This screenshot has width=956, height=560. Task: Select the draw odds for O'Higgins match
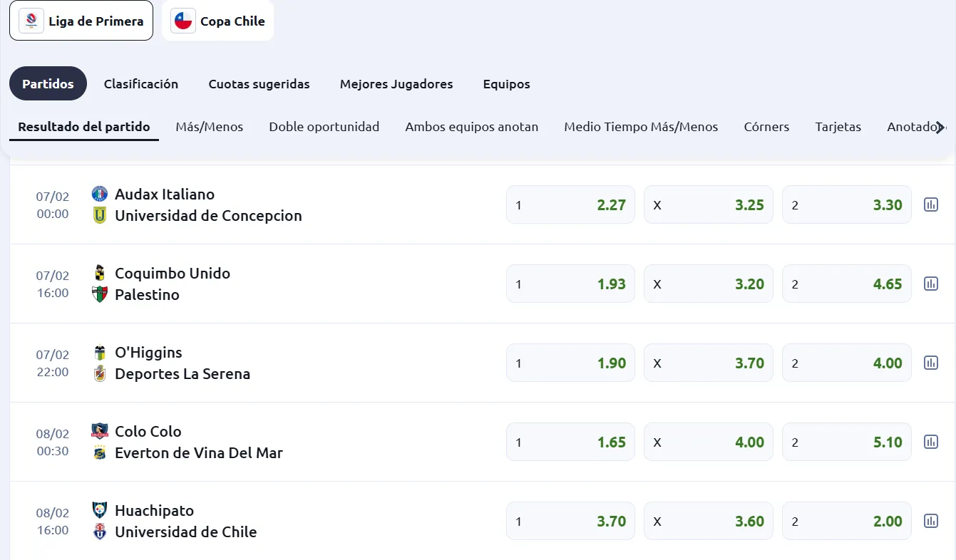tap(708, 363)
